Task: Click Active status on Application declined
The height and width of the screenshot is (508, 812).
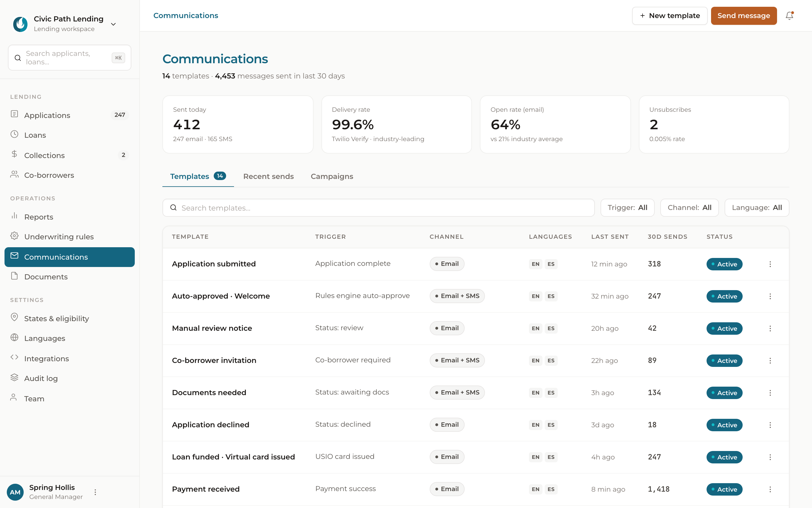Action: [x=724, y=425]
